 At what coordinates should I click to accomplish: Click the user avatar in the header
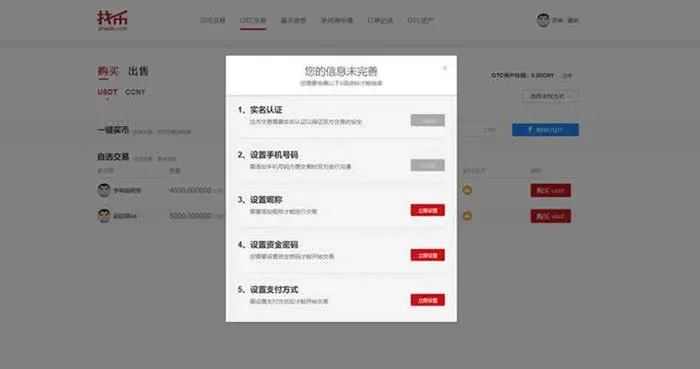543,20
